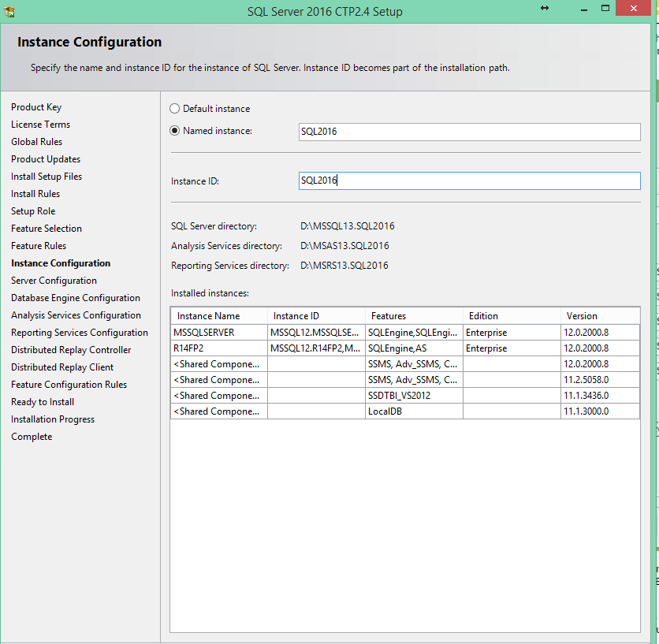Click the D:\MSSQL13.SQL2016 directory path

(x=347, y=226)
